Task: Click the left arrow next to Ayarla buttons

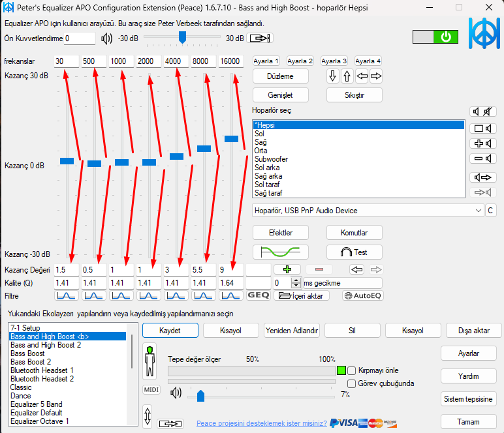Action: click(362, 76)
